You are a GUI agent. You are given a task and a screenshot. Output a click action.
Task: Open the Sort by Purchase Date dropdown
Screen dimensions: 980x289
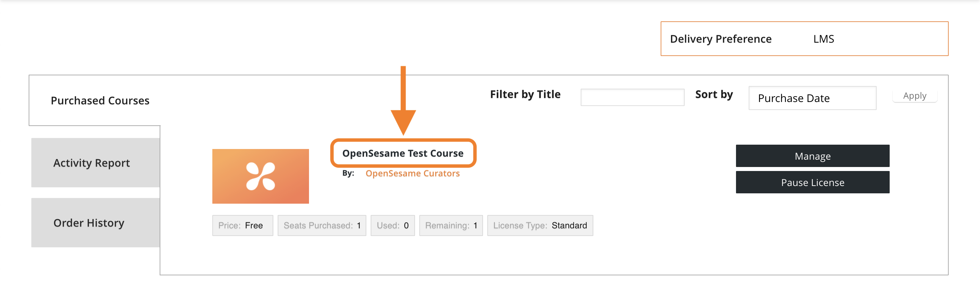(813, 98)
